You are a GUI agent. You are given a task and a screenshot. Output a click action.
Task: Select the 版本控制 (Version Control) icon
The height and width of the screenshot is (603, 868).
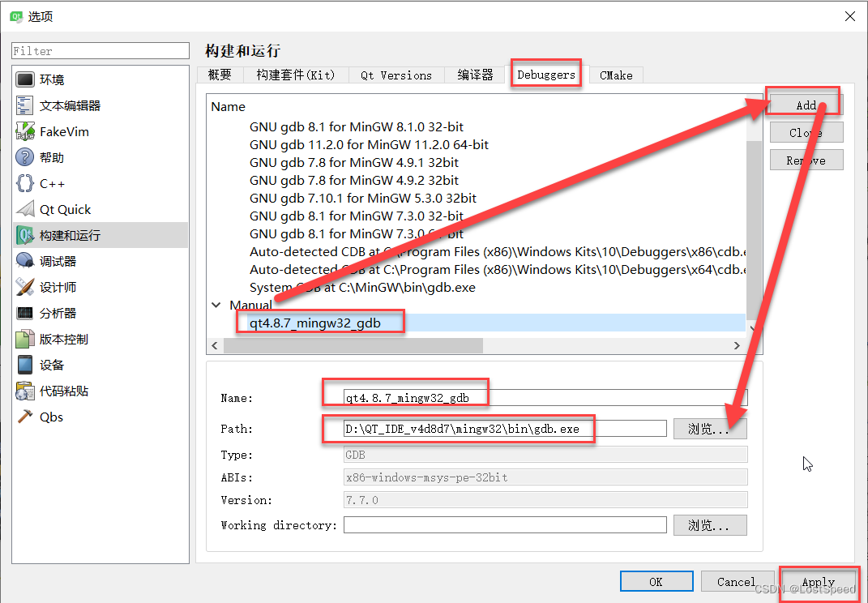tap(62, 338)
